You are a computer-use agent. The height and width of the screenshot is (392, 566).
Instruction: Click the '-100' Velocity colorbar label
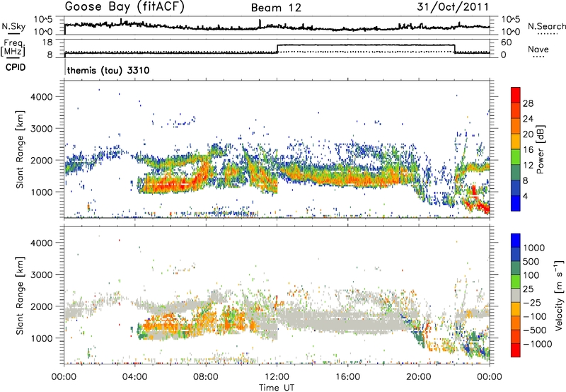535,316
